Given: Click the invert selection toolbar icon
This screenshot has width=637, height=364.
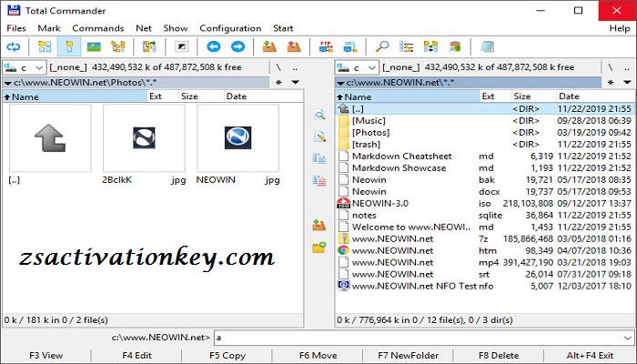Looking at the screenshot, I should coord(182,46).
